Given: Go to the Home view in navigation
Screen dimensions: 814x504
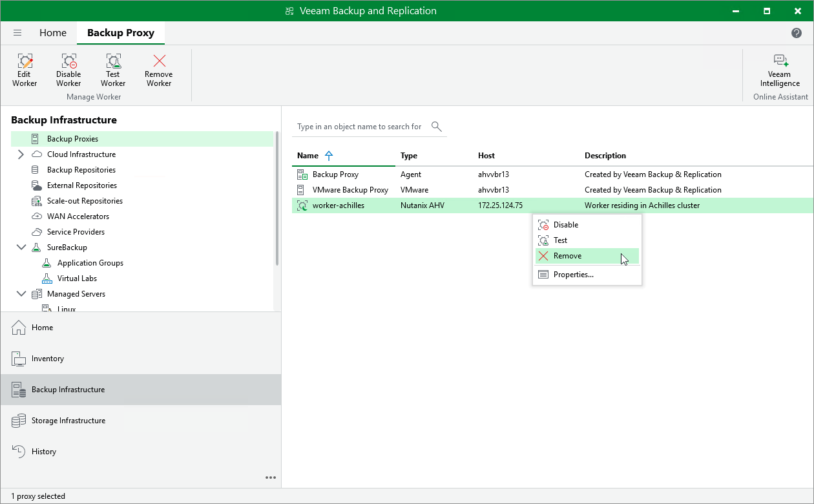Looking at the screenshot, I should 141,328.
